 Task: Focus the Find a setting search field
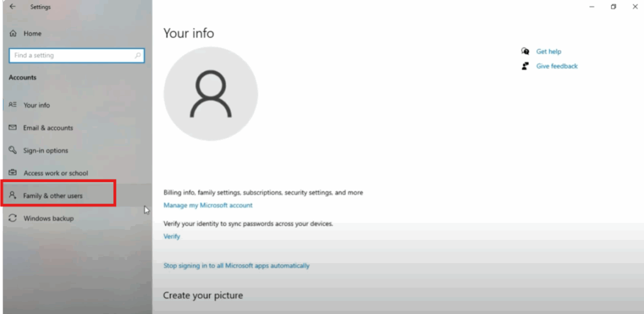pos(69,55)
